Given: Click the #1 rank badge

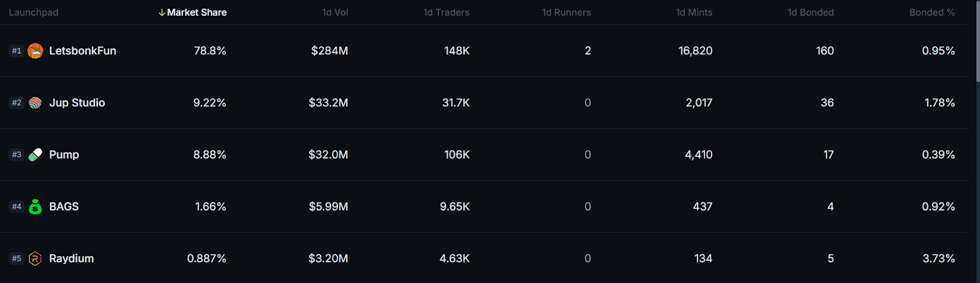Looking at the screenshot, I should point(17,51).
